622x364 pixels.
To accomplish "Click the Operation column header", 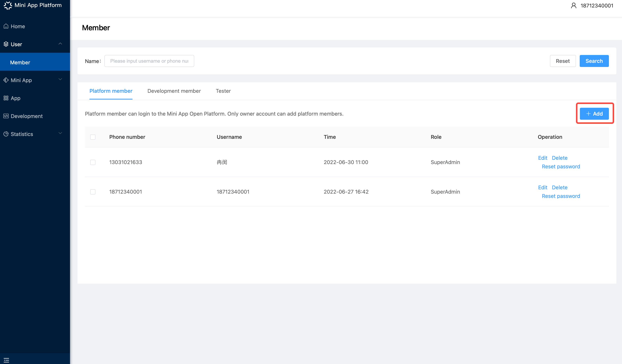I will [550, 137].
